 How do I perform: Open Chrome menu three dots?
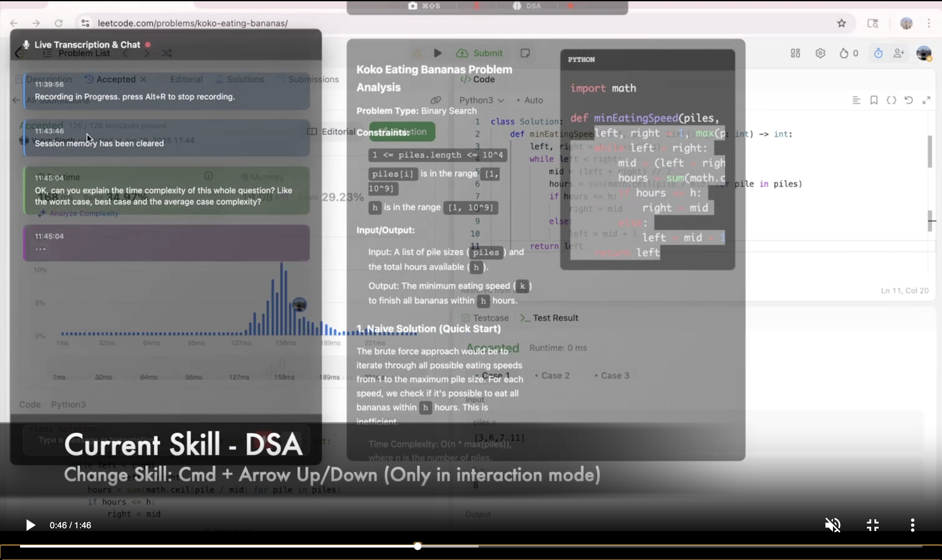[929, 23]
